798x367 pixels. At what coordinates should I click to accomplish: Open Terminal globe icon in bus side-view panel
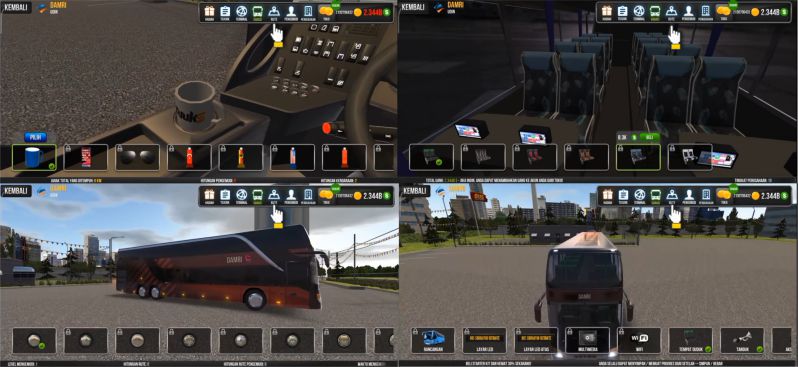241,195
